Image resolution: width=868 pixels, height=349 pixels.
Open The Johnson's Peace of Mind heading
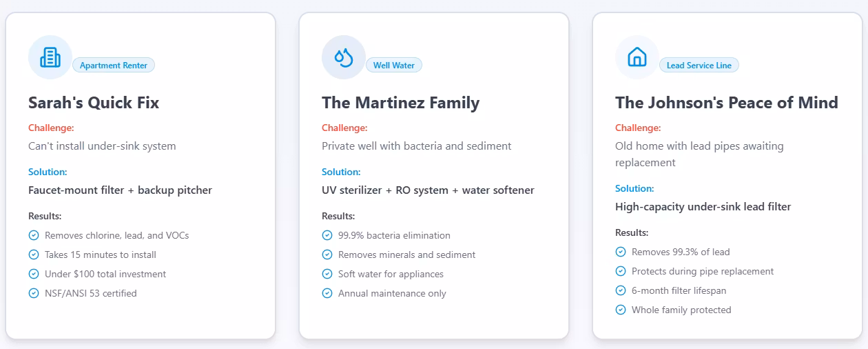pyautogui.click(x=726, y=103)
